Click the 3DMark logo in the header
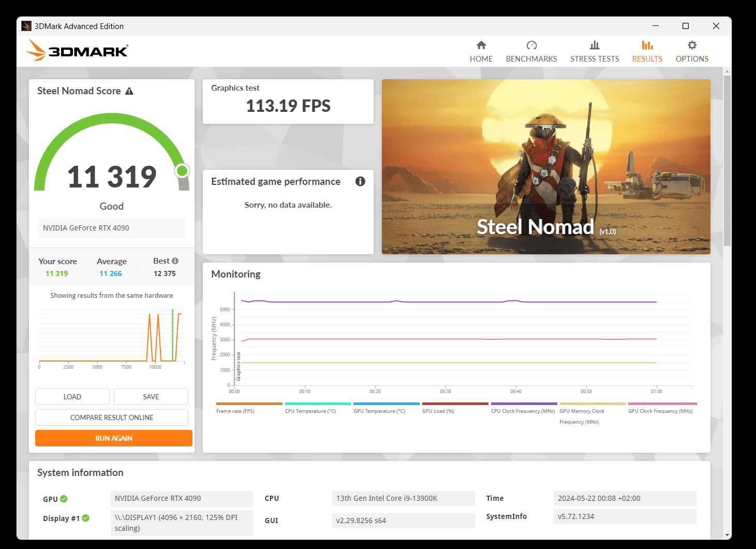Image resolution: width=756 pixels, height=549 pixels. pos(77,50)
